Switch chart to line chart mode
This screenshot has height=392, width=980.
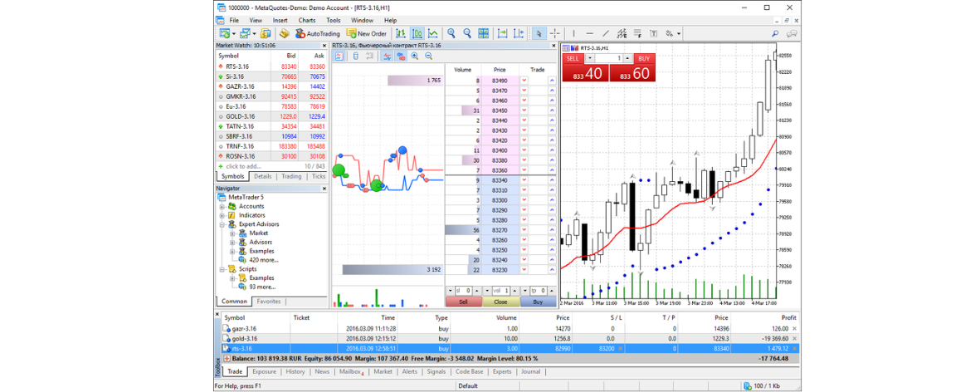pos(433,34)
